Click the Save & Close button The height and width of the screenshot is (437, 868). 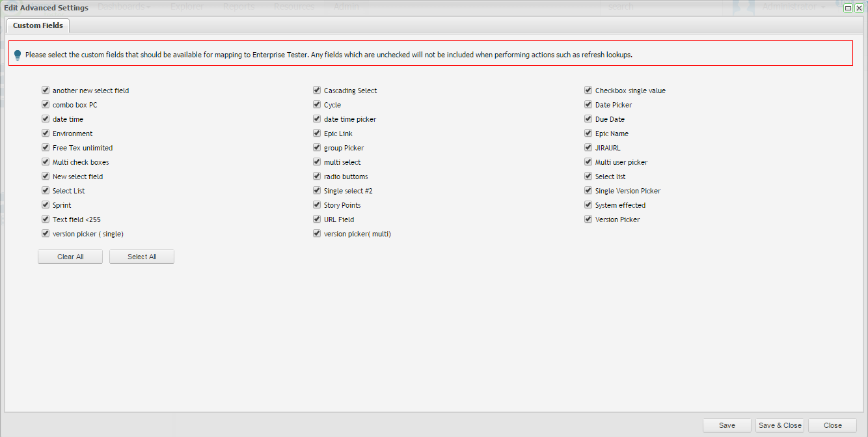point(780,425)
